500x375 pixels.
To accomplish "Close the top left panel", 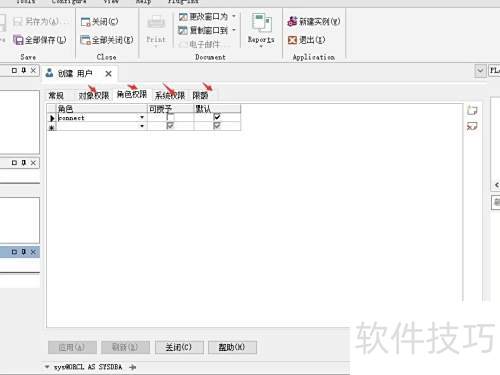I will click(33, 70).
